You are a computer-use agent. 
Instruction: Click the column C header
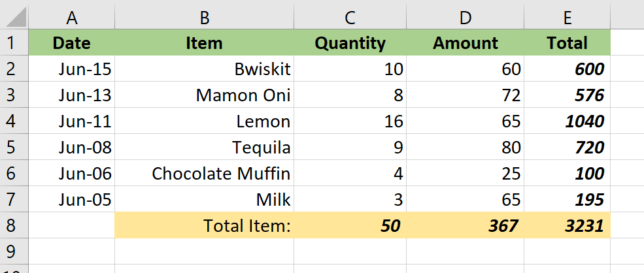(350, 18)
